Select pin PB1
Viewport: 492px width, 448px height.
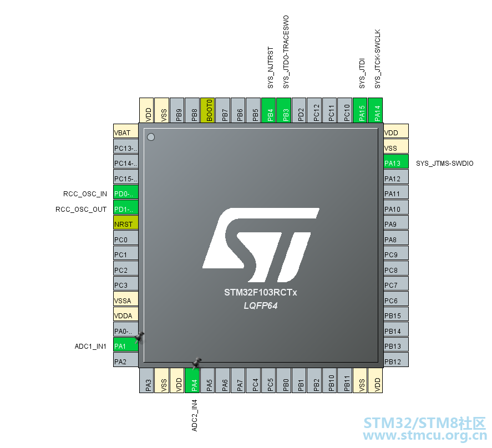pos(299,380)
